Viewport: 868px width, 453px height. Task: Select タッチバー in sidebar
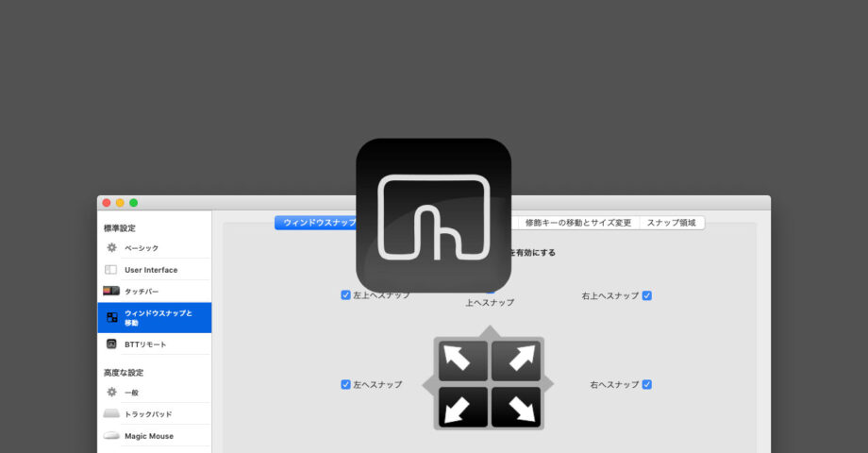point(142,292)
